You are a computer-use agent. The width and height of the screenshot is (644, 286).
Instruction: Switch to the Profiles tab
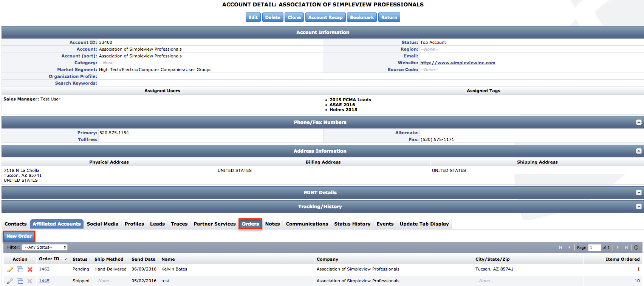pyautogui.click(x=134, y=224)
